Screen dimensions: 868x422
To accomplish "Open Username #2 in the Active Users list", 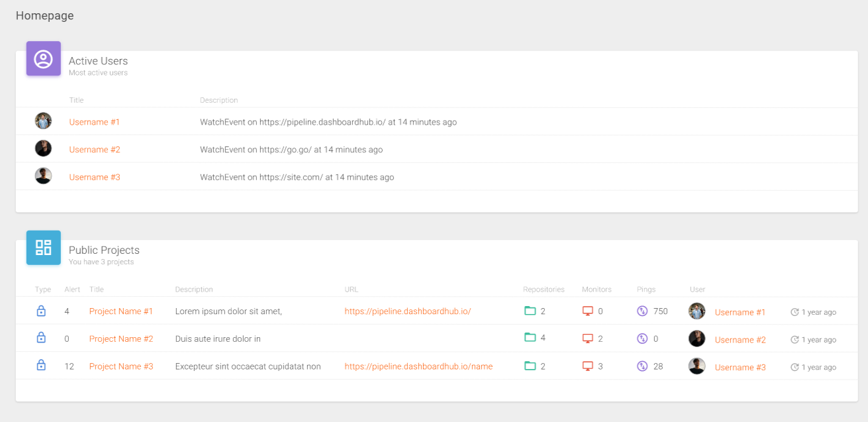I will (x=94, y=149).
